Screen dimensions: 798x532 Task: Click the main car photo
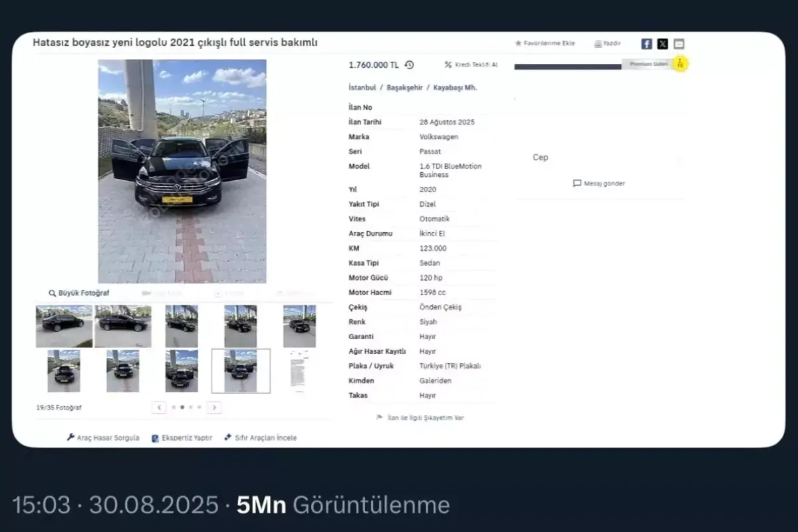182,172
